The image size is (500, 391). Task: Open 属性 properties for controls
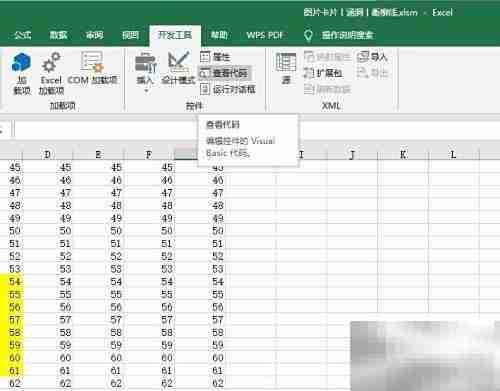215,57
